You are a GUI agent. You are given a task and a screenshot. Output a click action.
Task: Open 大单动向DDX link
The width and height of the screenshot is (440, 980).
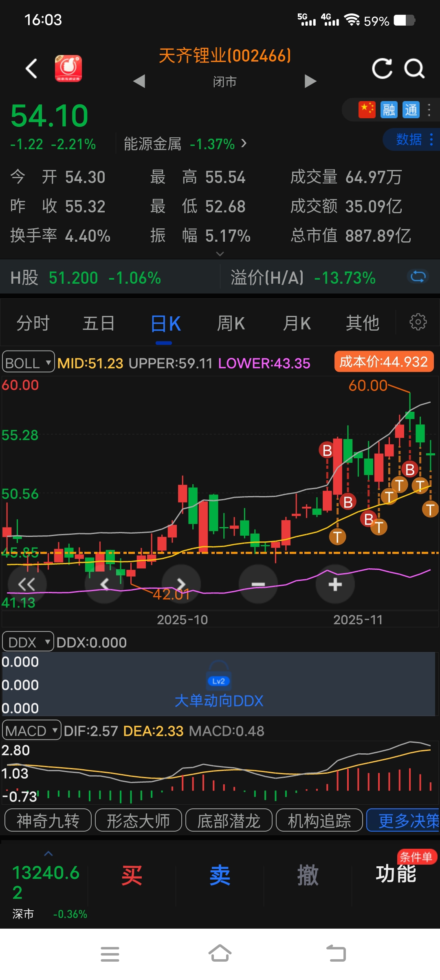[219, 701]
